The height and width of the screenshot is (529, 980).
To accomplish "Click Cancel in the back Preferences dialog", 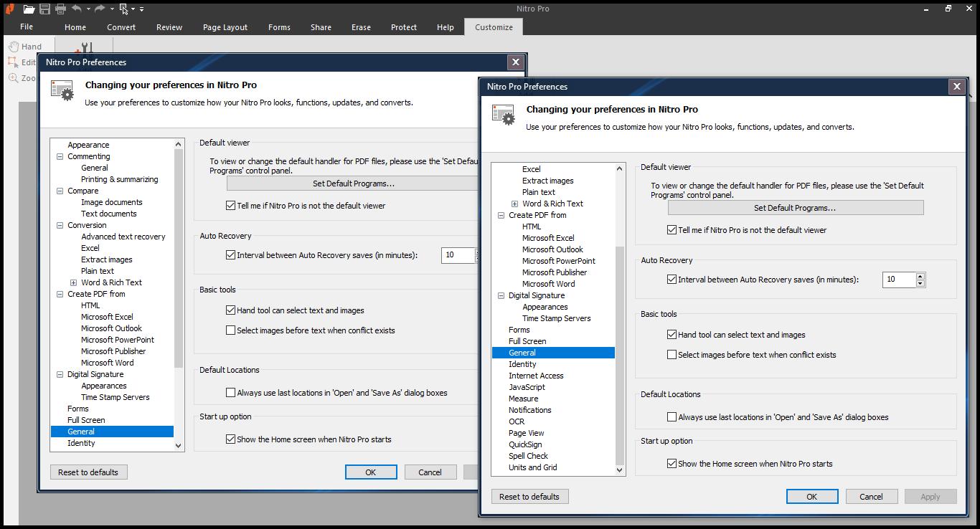I will (430, 472).
